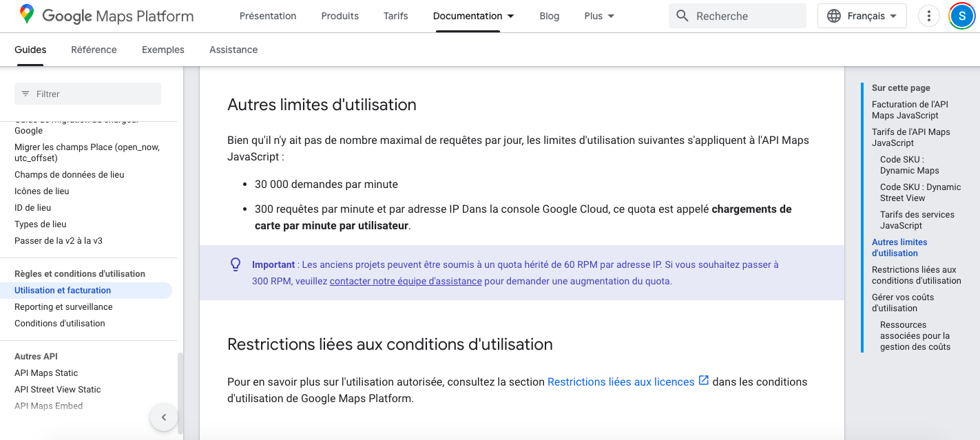This screenshot has width=980, height=440.
Task: Type in the Filtrer sidebar field
Action: (96, 94)
